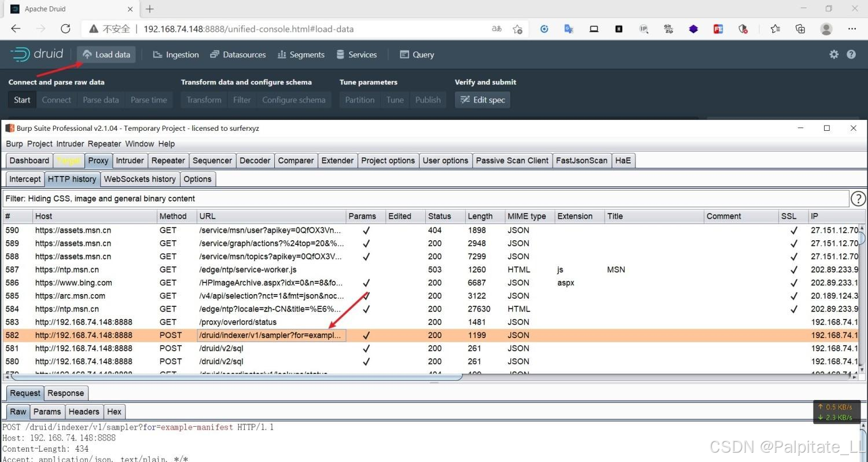This screenshot has width=868, height=462.
Task: Open the Settings and more menu in Edge
Action: 852,28
